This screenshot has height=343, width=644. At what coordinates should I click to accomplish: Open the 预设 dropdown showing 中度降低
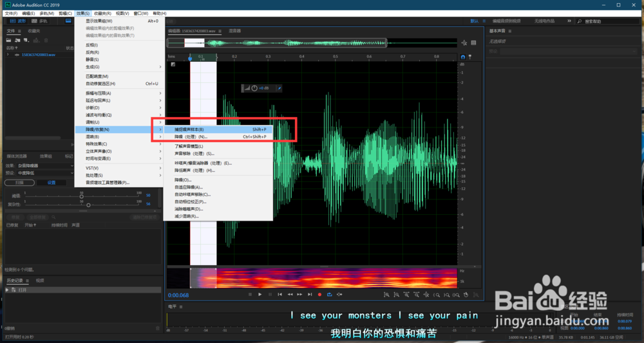point(45,173)
